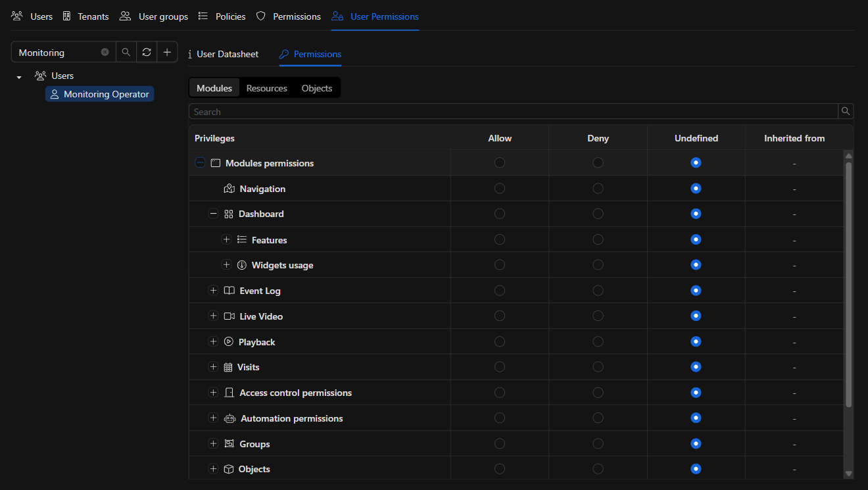Collapse the Users tree arrow
Image resolution: width=868 pixels, height=490 pixels.
19,77
